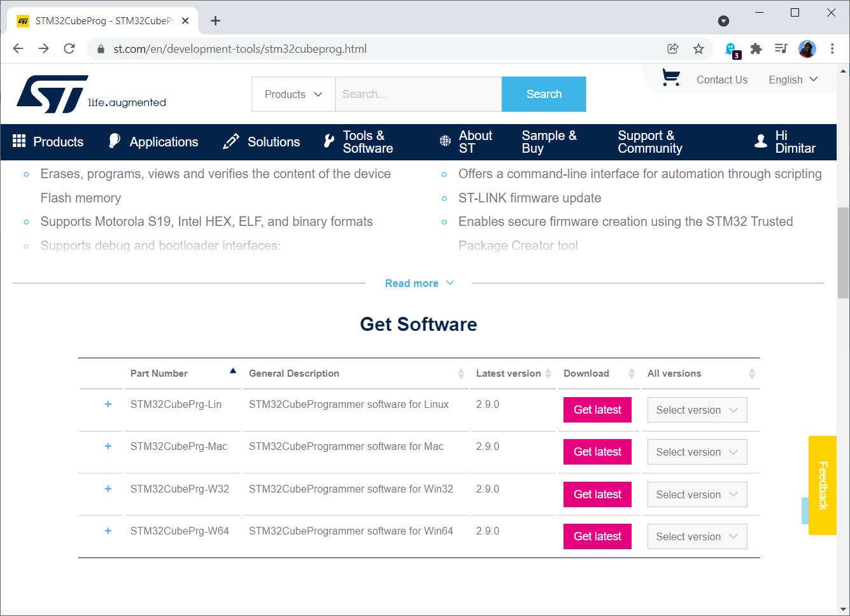
Task: Select version dropdown for STM32CubePrg-Mac
Action: pos(697,452)
